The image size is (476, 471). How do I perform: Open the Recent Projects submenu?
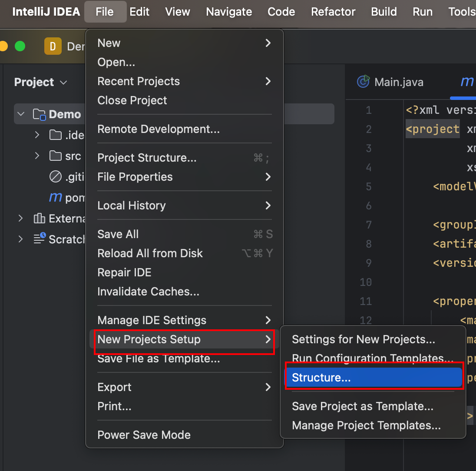[139, 81]
